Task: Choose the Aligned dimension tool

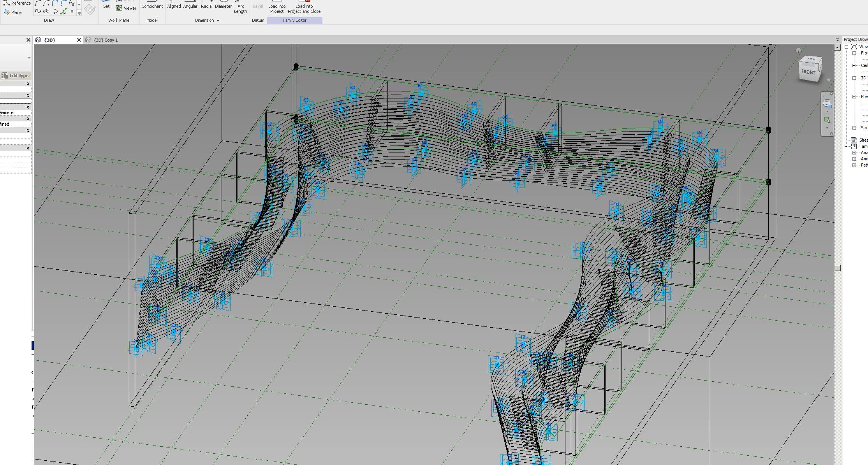Action: click(x=174, y=5)
